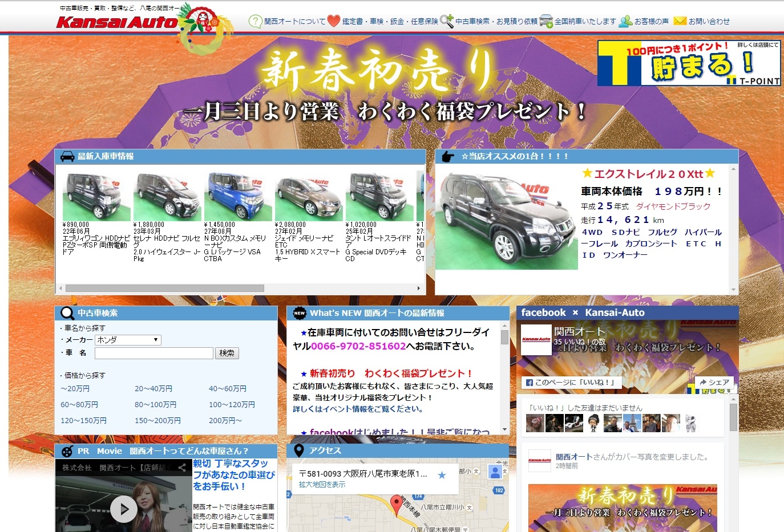Click the star icon on map card
The width and height of the screenshot is (784, 532).
pyautogui.click(x=442, y=475)
